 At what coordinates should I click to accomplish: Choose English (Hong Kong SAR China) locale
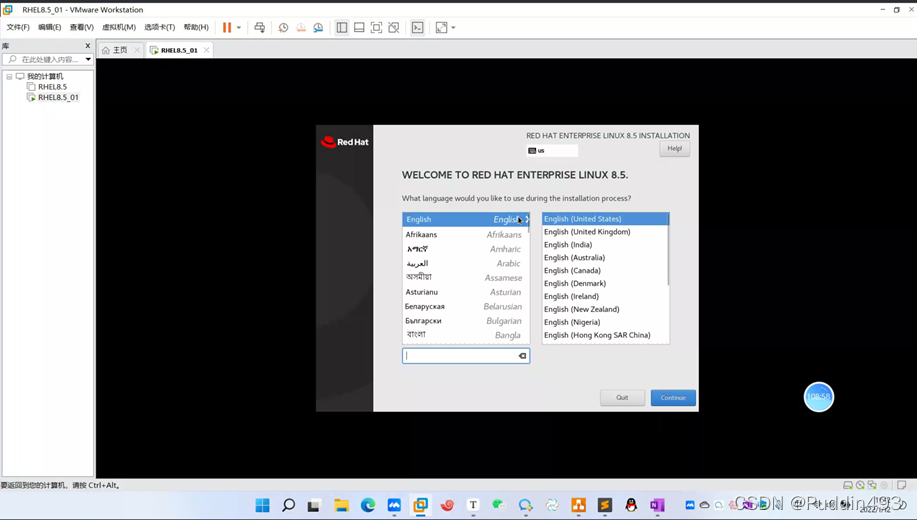pos(605,335)
